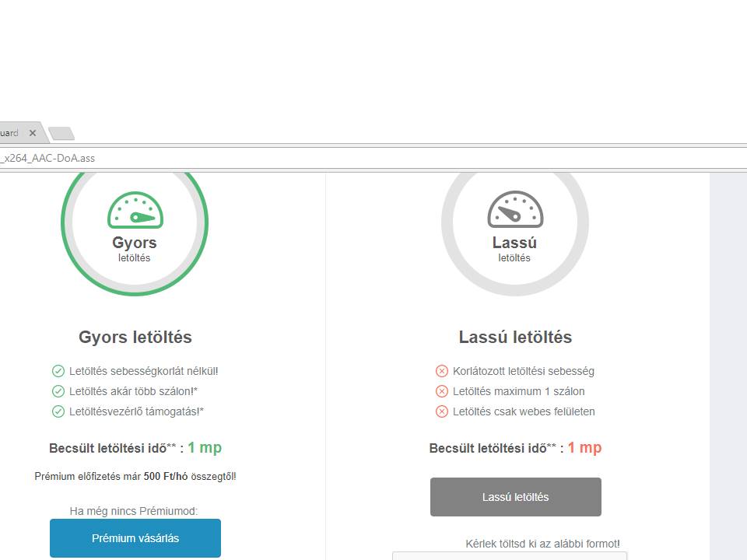Close the open browser tab

[x=33, y=133]
